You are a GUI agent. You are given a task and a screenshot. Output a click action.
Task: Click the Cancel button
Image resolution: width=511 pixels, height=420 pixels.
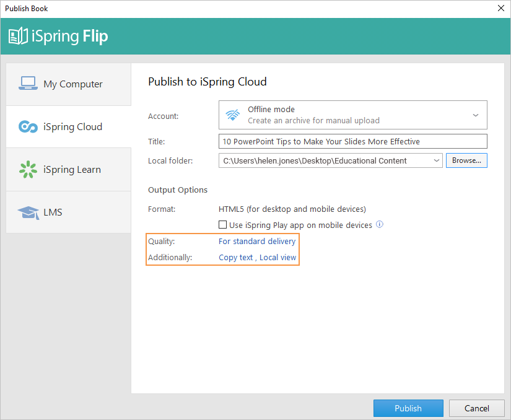point(476,408)
